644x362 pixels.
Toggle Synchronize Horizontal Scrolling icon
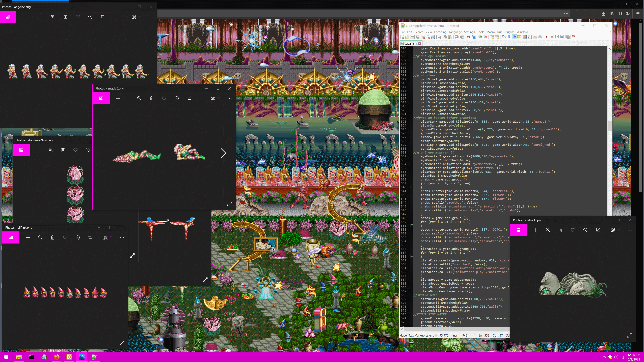tap(497, 37)
